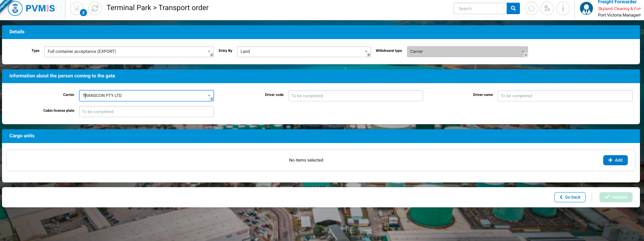The image size is (644, 241).
Task: Click the Skyland Clearing company name link
Action: tap(619, 9)
